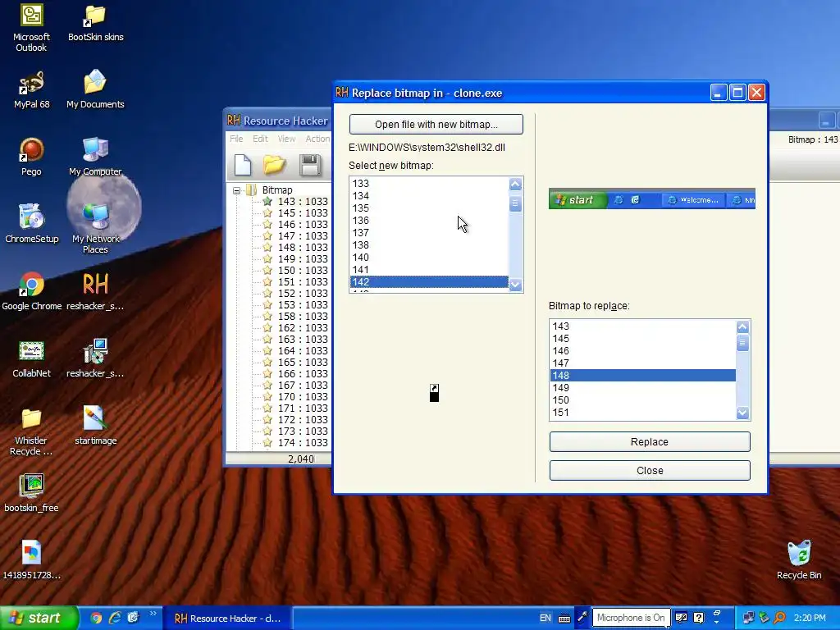Click the taskbar bitmap preview image
Image resolution: width=840 pixels, height=630 pixels.
652,199
